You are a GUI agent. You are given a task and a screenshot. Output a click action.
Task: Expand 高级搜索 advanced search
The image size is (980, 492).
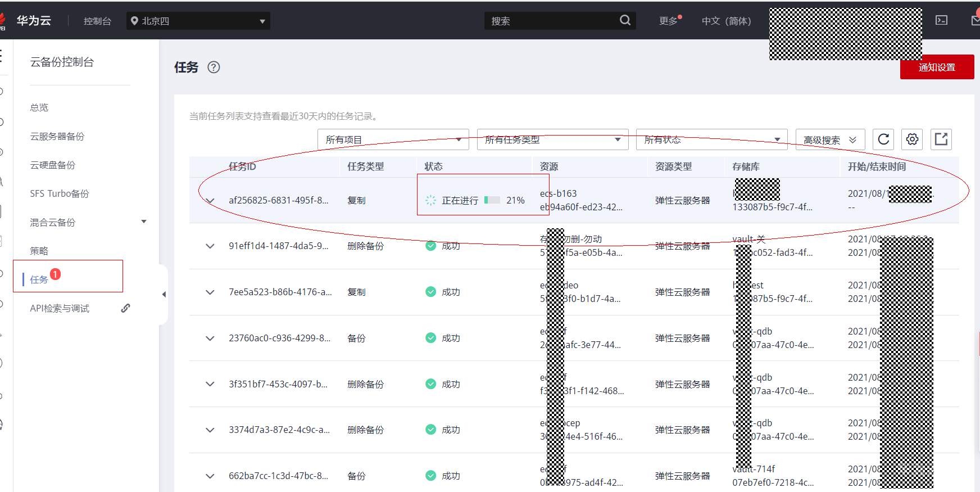click(830, 139)
